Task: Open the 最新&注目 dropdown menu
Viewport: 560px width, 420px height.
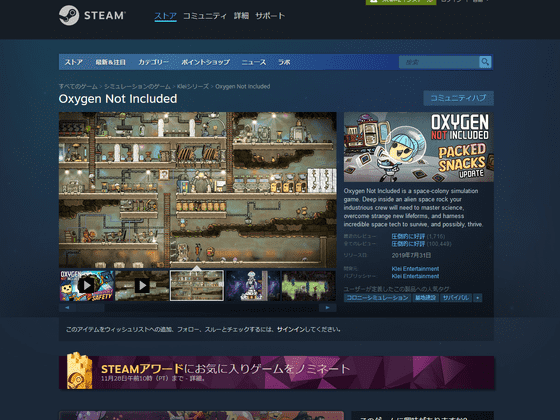Action: coord(110,62)
